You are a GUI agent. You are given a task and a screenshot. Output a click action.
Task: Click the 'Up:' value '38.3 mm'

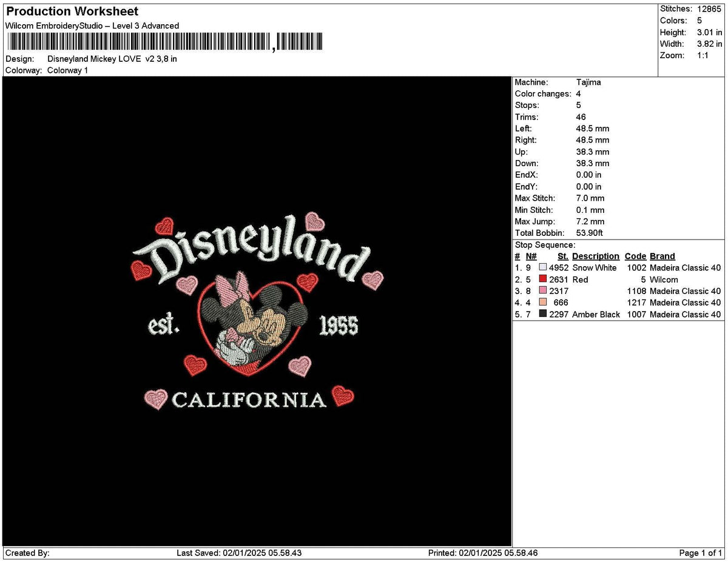[593, 152]
